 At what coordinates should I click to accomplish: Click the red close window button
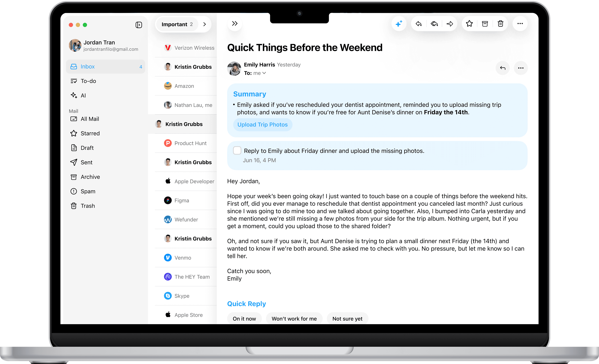(71, 25)
